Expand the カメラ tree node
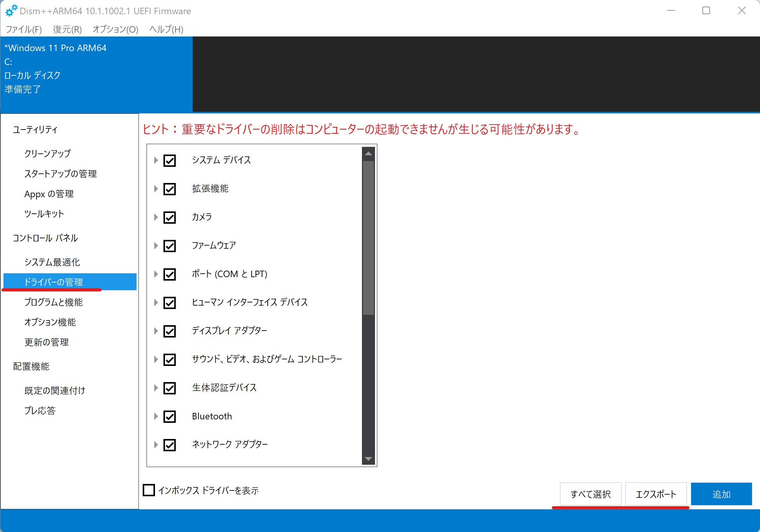The height and width of the screenshot is (532, 760). (x=156, y=217)
